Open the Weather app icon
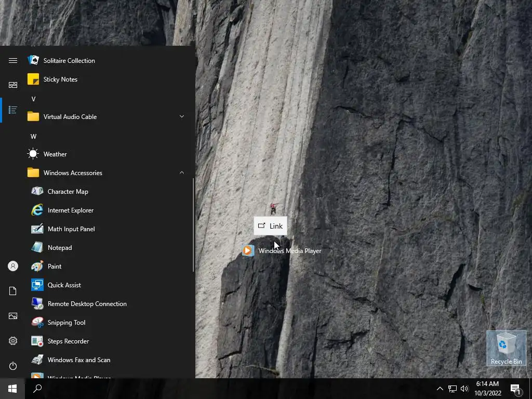 [33, 154]
